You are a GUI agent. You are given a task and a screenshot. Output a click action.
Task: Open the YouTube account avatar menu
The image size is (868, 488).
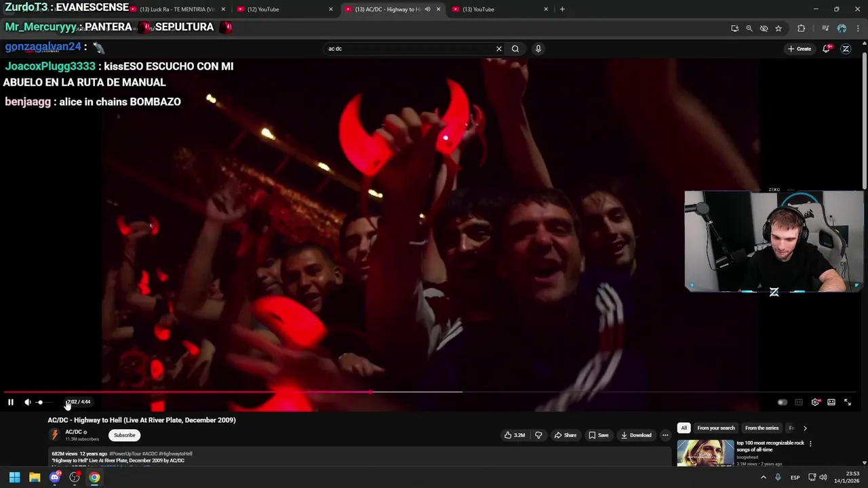coord(846,49)
